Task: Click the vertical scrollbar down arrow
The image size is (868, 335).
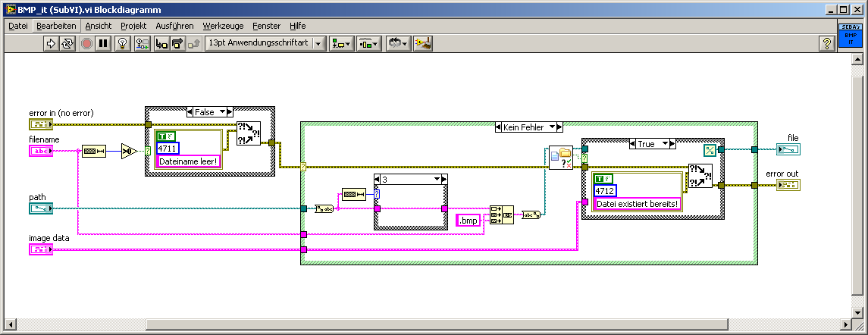Action: (857, 313)
